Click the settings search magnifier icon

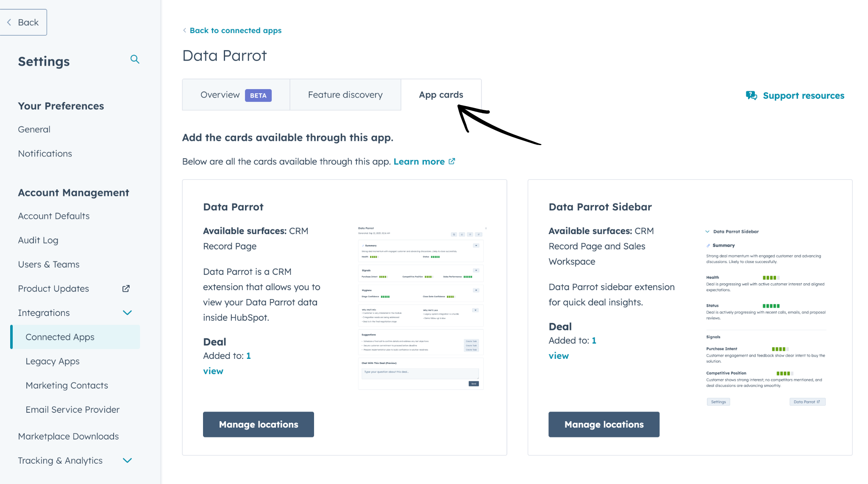tap(135, 59)
